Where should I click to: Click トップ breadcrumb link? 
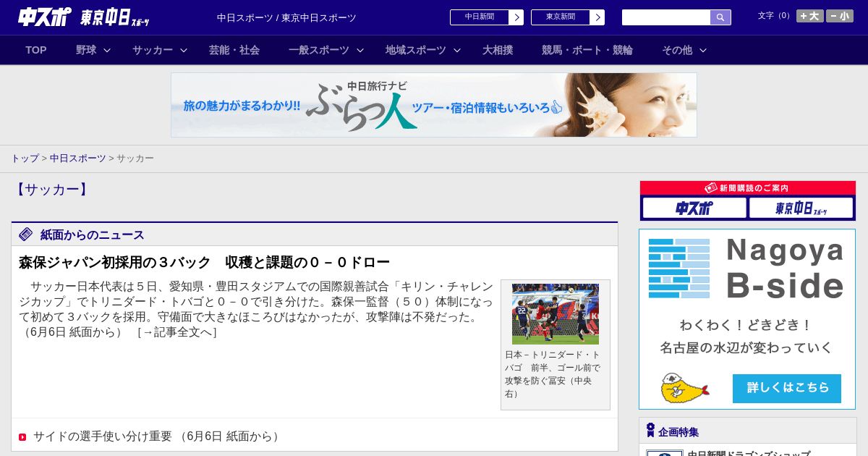[x=25, y=158]
